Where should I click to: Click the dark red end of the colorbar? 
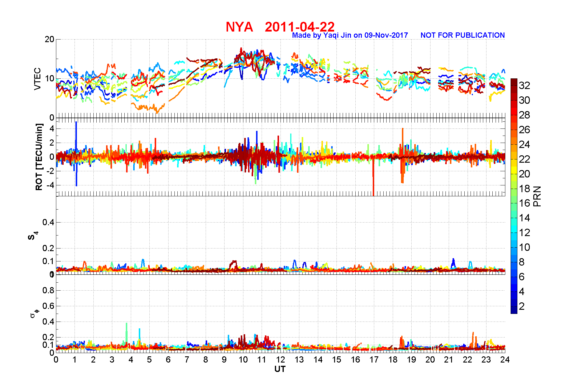[x=514, y=82]
